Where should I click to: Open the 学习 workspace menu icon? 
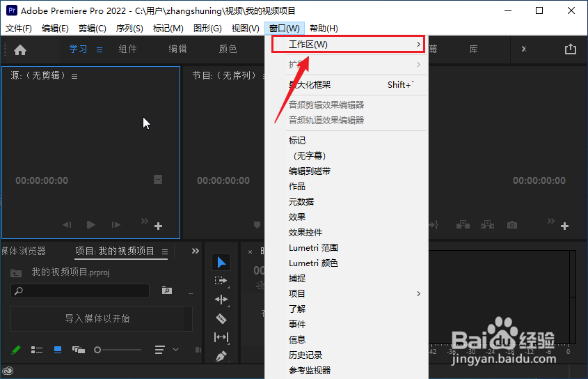tap(100, 49)
